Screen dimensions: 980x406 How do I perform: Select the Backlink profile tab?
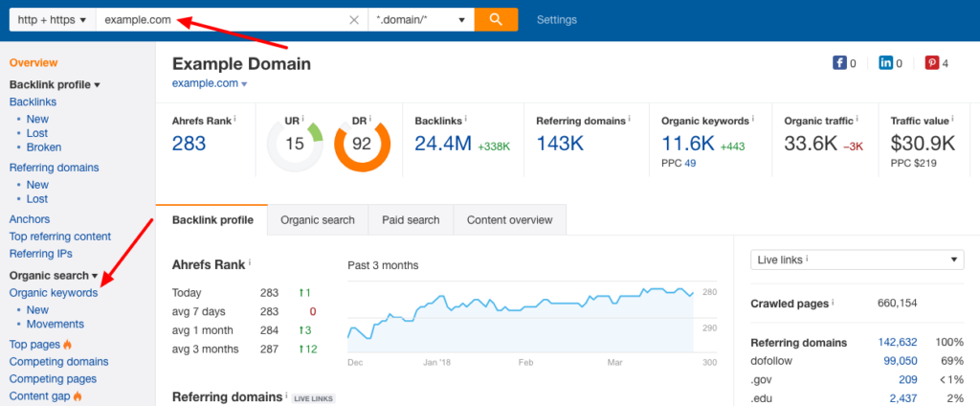212,219
